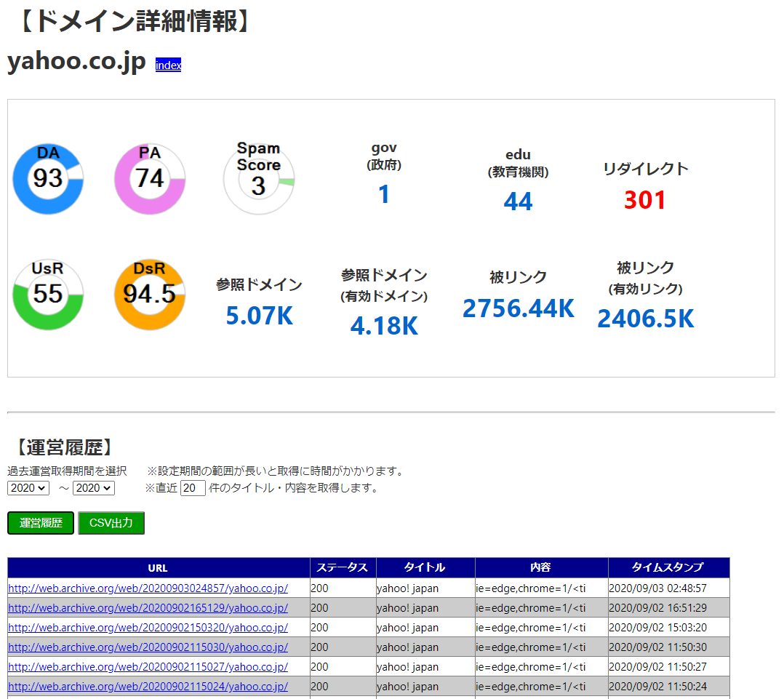Image resolution: width=784 pixels, height=699 pixels.
Task: Click the DA 93 donut gauge
Action: pyautogui.click(x=48, y=178)
